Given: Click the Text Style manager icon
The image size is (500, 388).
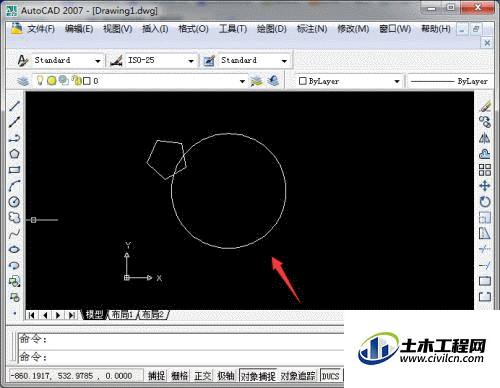Looking at the screenshot, I should (x=22, y=61).
